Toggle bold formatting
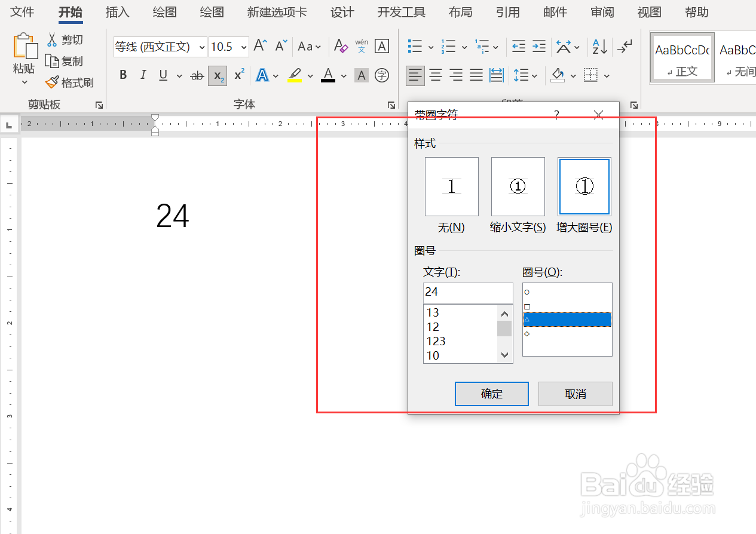Screen dimensions: 756x534 pos(123,75)
